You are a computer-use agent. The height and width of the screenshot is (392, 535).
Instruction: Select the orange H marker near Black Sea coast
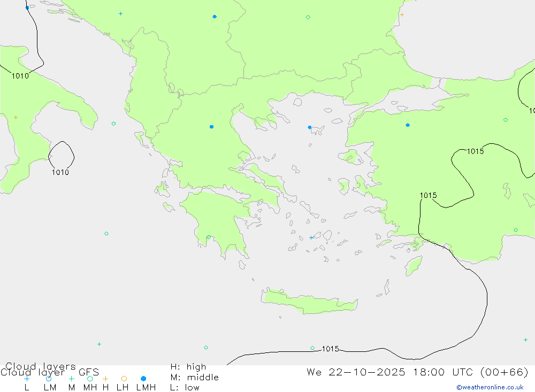pyautogui.click(x=402, y=14)
